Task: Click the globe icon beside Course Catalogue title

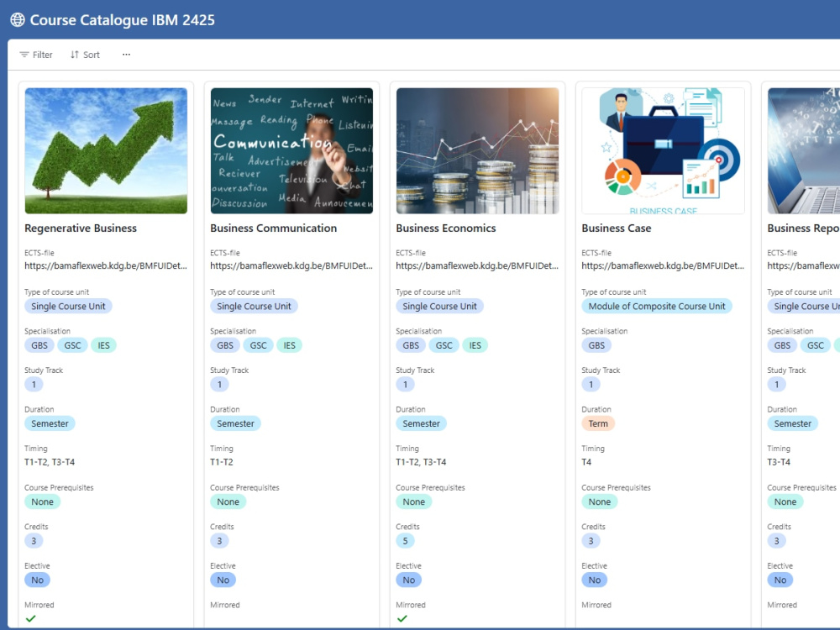Action: click(x=18, y=20)
